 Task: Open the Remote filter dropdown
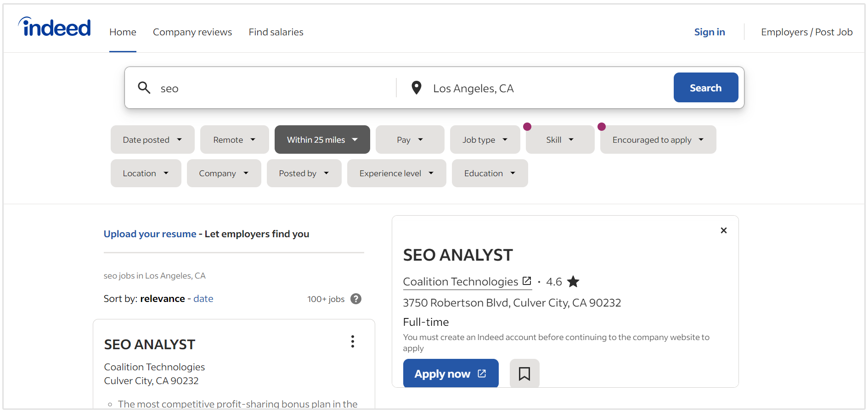234,140
